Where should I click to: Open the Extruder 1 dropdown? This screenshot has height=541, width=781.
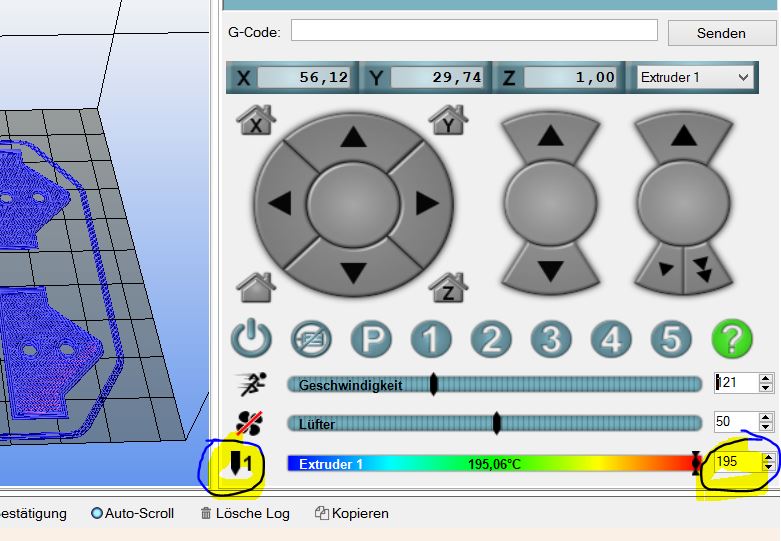coord(695,77)
